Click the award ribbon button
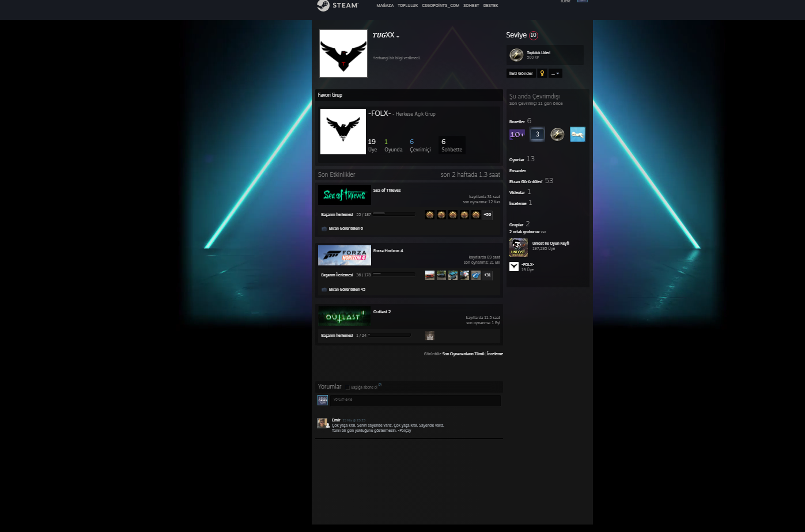The image size is (805, 532). coord(542,73)
